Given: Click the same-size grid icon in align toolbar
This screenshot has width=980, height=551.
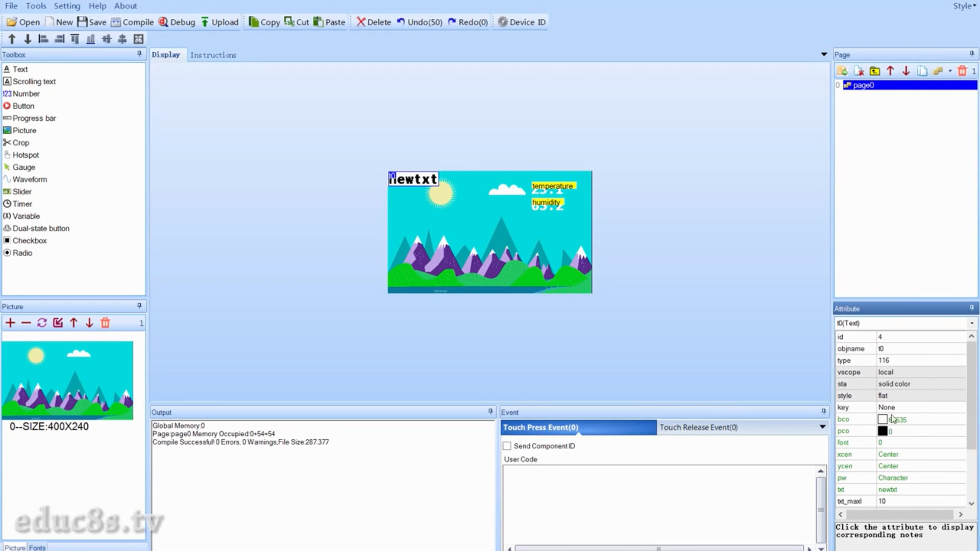Looking at the screenshot, I should click(138, 39).
